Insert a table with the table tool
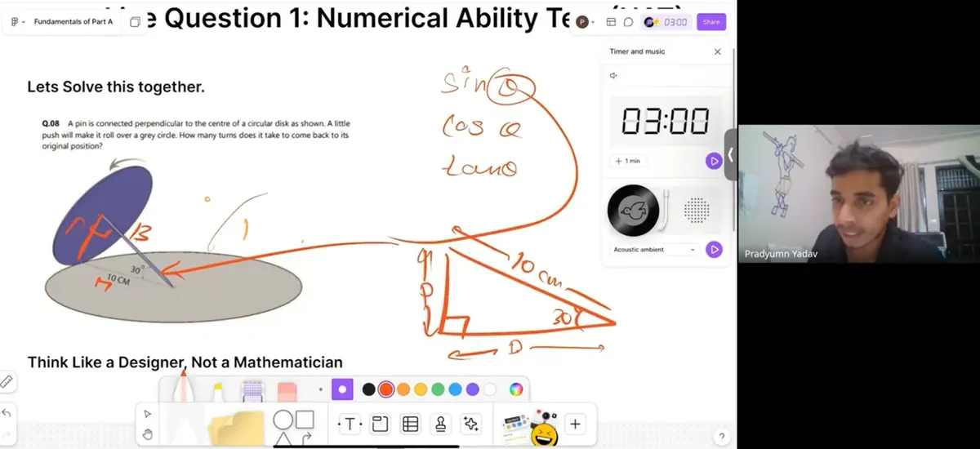This screenshot has height=449, width=980. 410,424
